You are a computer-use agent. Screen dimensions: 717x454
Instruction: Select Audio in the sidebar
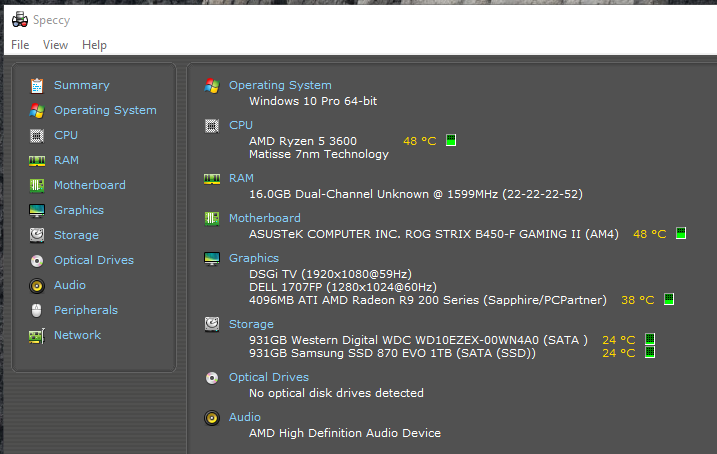click(70, 285)
